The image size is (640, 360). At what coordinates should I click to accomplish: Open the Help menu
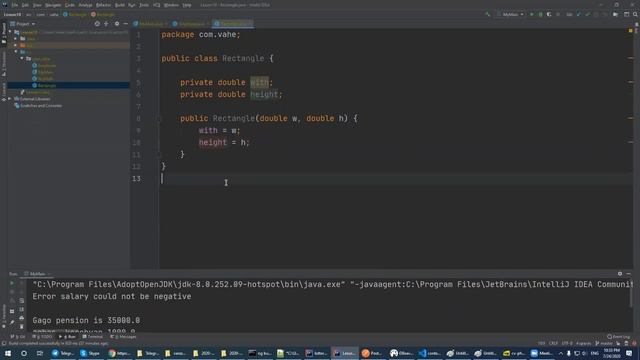(187, 5)
